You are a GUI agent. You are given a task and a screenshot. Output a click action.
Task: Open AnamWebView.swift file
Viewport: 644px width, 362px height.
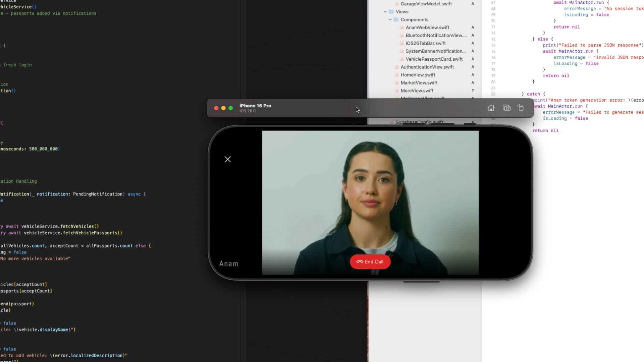(x=427, y=27)
